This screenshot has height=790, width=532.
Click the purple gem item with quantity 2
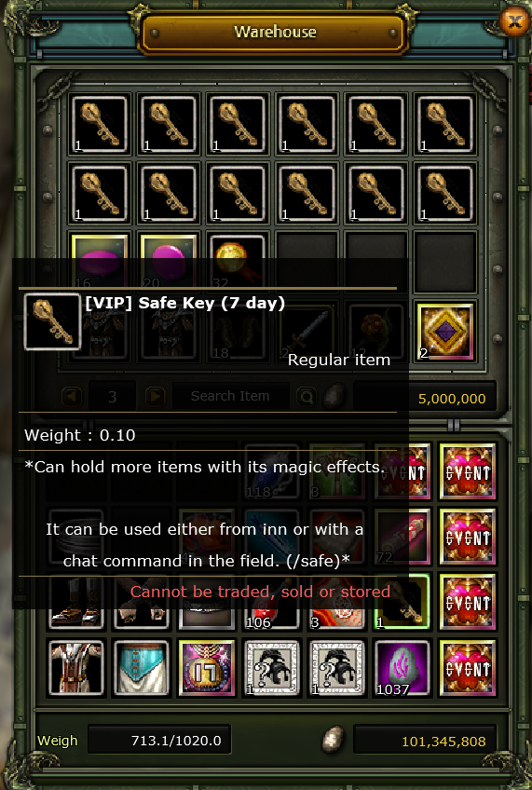pos(444,332)
